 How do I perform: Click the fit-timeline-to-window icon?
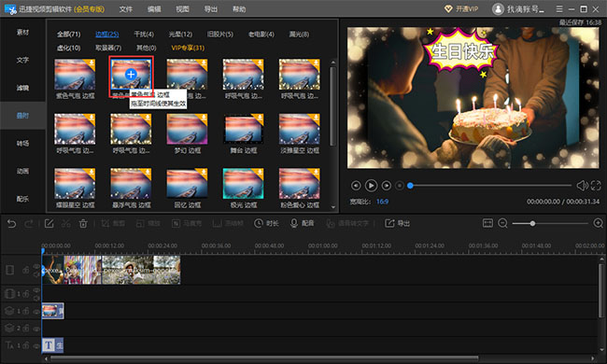487,223
